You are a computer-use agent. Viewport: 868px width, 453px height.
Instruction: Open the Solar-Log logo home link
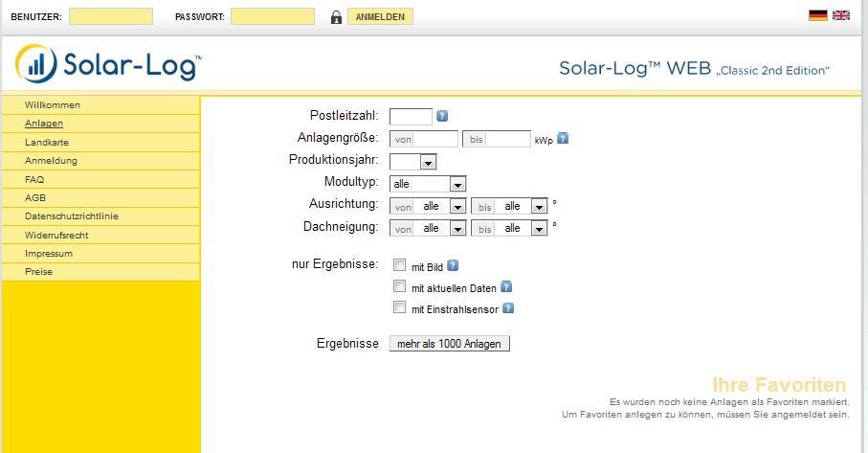108,63
